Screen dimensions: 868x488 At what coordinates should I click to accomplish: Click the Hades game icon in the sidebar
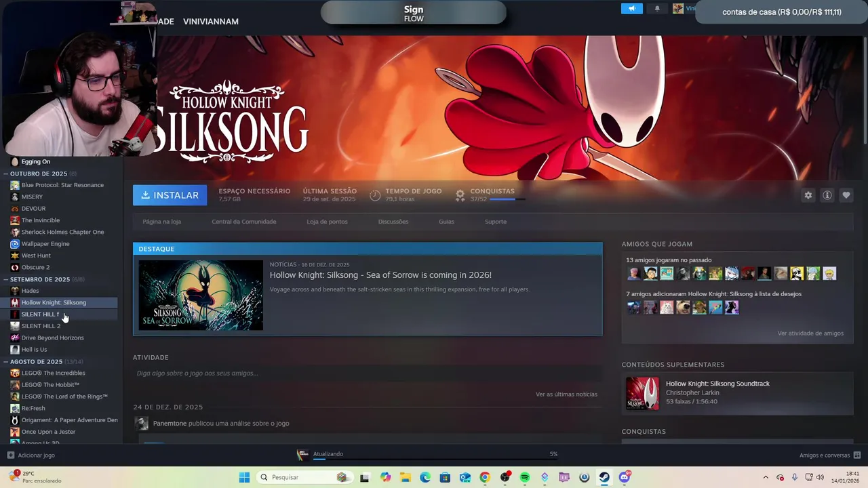15,291
